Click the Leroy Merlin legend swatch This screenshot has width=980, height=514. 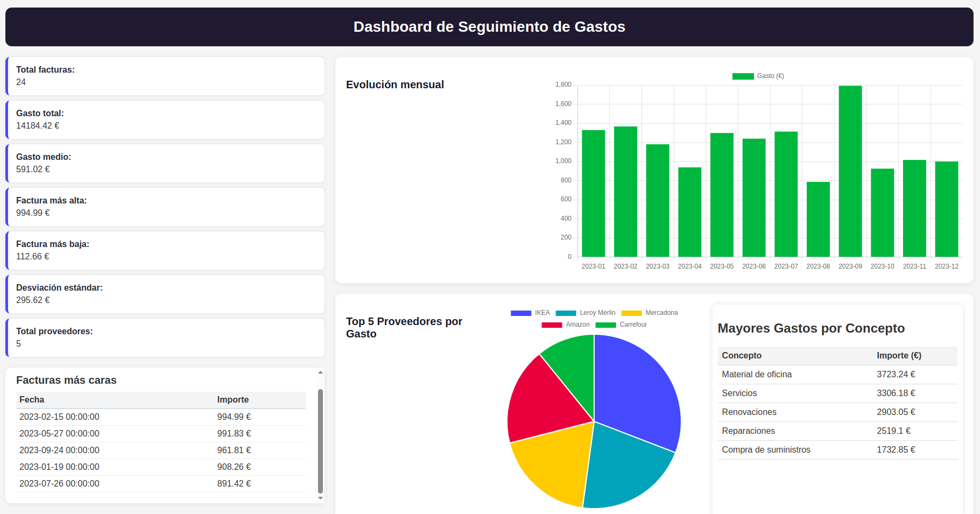coord(566,313)
